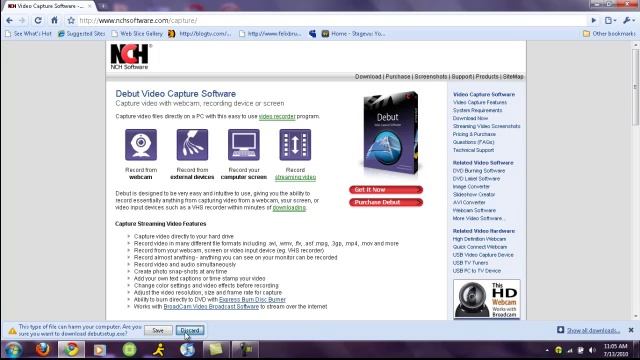Click the HD Webcam advertisement image
This screenshot has width=640, height=360.
click(x=487, y=299)
